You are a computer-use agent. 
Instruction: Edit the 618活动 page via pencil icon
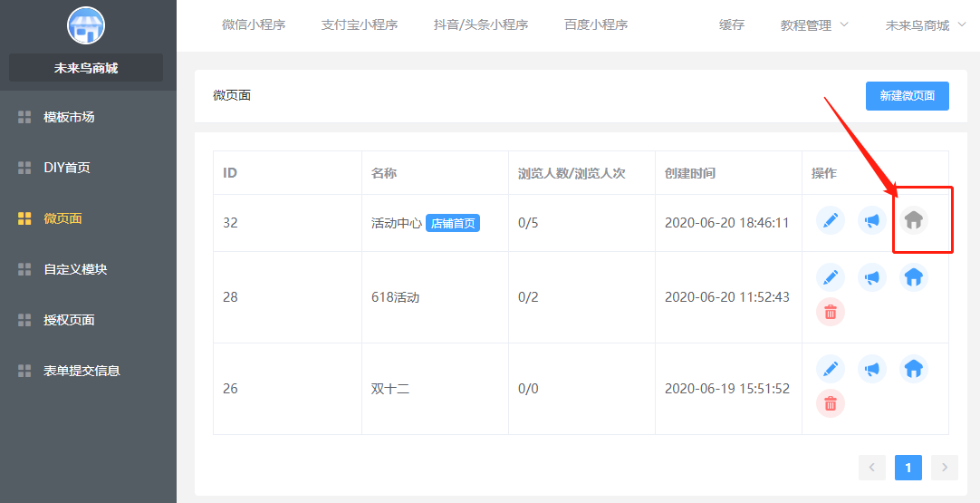(831, 277)
